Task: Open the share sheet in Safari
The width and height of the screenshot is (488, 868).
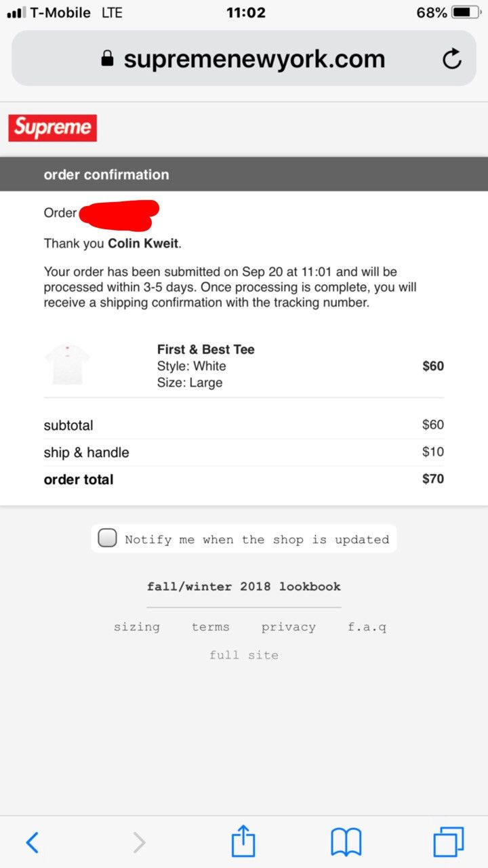Action: [243, 842]
